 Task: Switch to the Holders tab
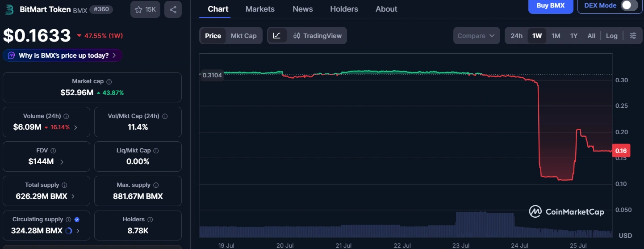point(344,9)
